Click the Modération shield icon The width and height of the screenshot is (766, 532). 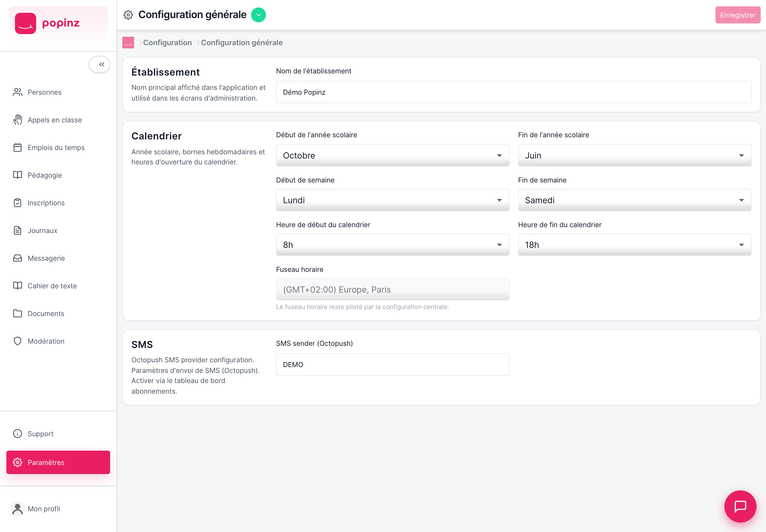[17, 341]
